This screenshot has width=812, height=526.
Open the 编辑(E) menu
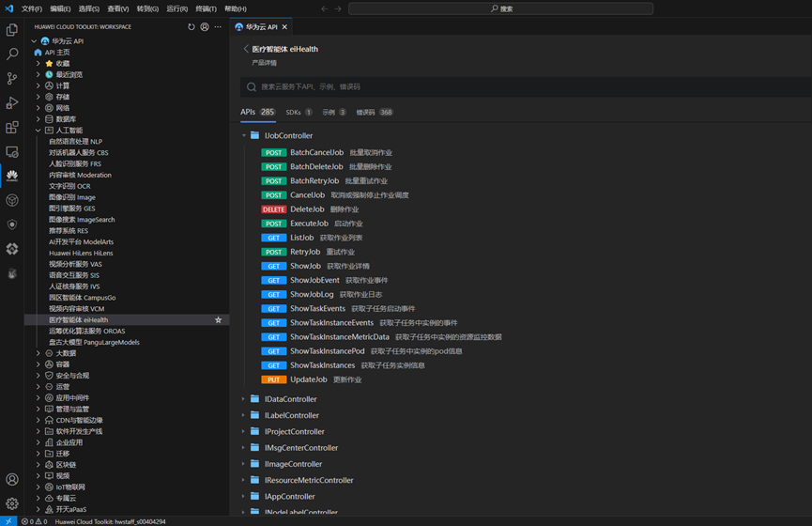pyautogui.click(x=60, y=8)
